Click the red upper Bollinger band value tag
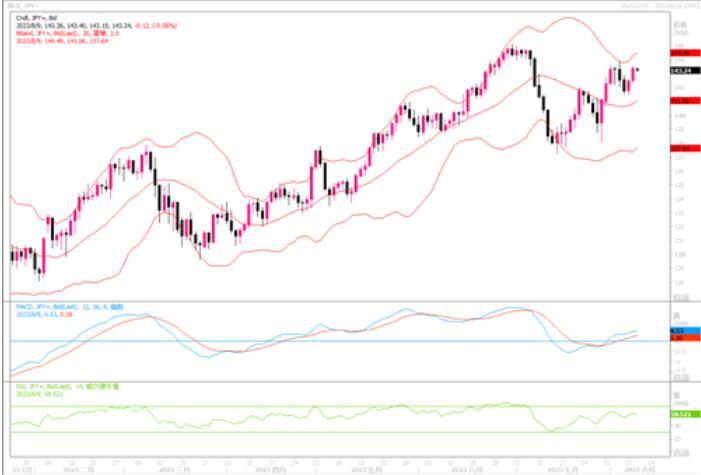Image resolution: width=701 pixels, height=475 pixels. coord(682,52)
